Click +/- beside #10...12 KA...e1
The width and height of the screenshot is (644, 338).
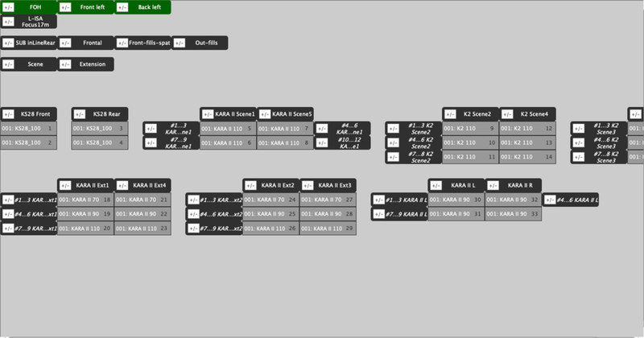[322, 143]
